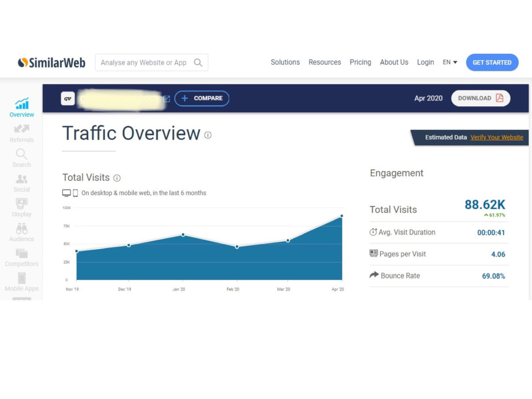532x399 pixels.
Task: Click the Verify Your Website link
Action: click(497, 137)
